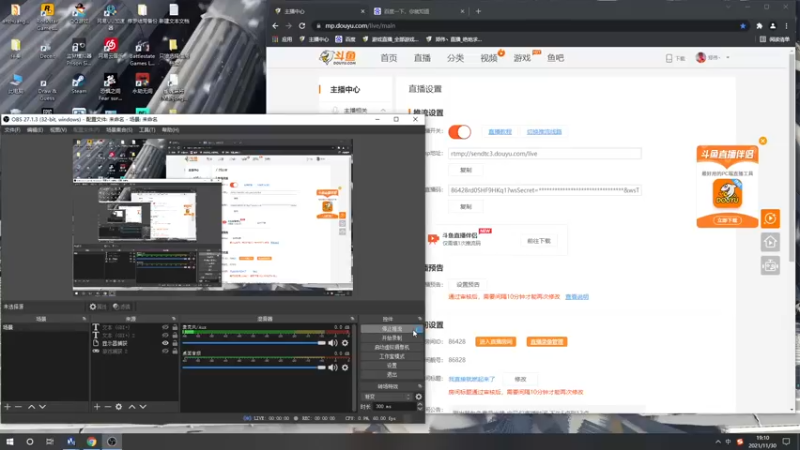Open OBS from Windows taskbar
Image resolution: width=800 pixels, height=450 pixels.
pos(112,441)
